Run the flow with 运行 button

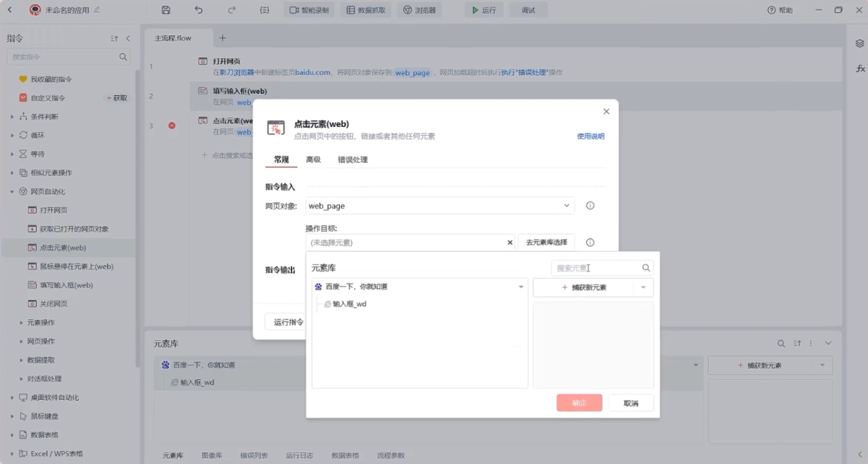coord(484,10)
